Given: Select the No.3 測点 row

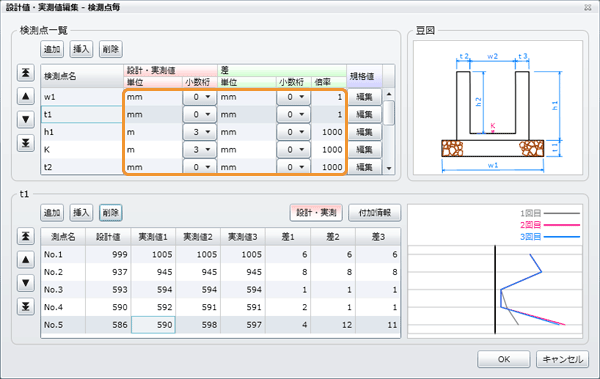Looking at the screenshot, I should (x=220, y=290).
